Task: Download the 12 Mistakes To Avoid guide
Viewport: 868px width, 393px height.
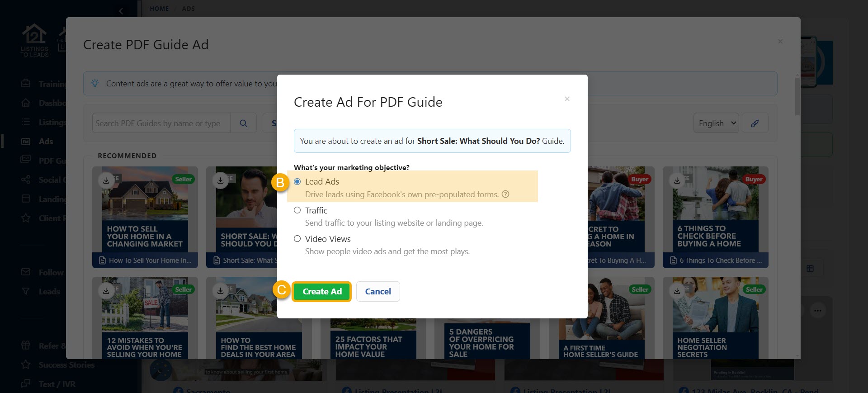Action: click(x=106, y=290)
